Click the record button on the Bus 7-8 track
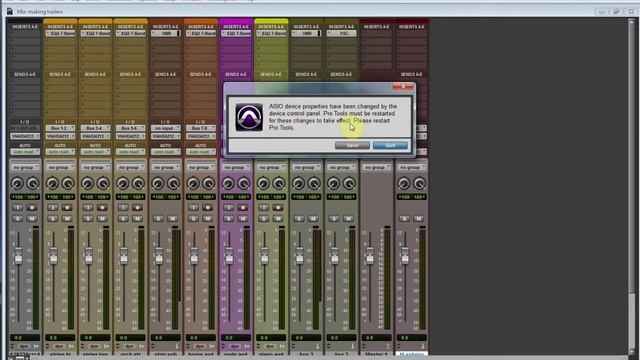 click(x=207, y=208)
